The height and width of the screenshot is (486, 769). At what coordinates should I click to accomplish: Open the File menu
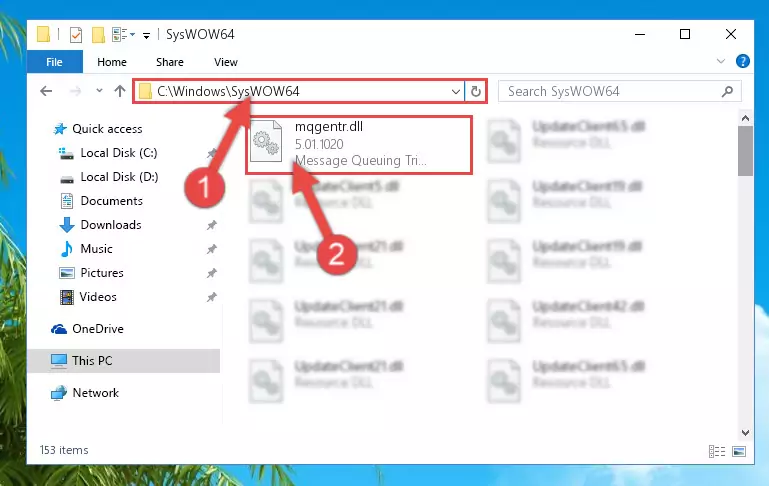click(54, 62)
